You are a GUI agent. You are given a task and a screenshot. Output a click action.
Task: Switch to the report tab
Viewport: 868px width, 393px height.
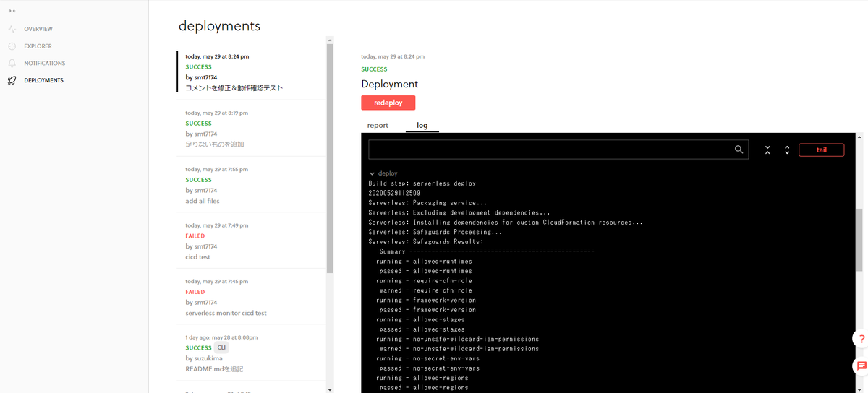click(x=378, y=126)
